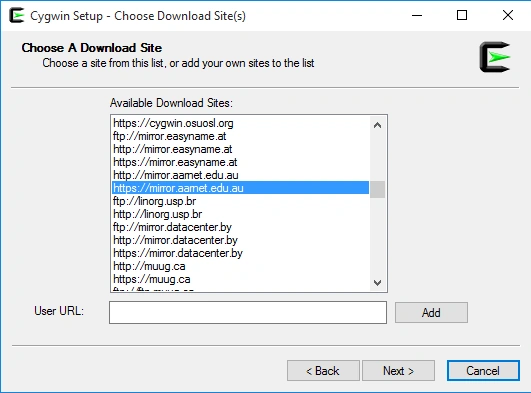
Task: Select https://cygwin.osuosl.org mirror
Action: (240, 123)
